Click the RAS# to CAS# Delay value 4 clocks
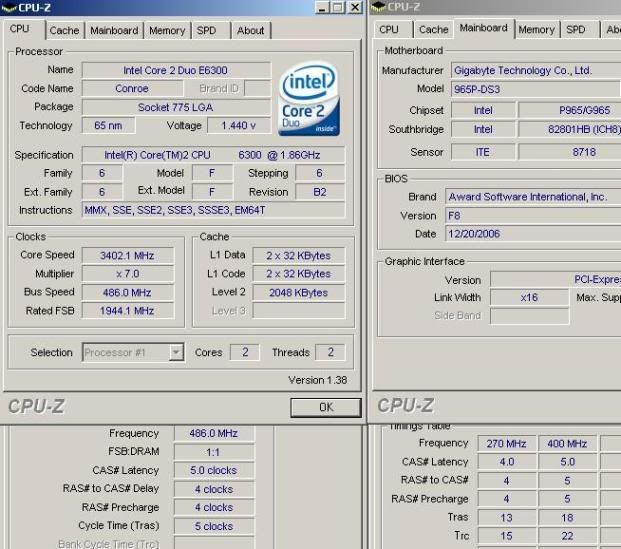The image size is (621, 549). [213, 489]
